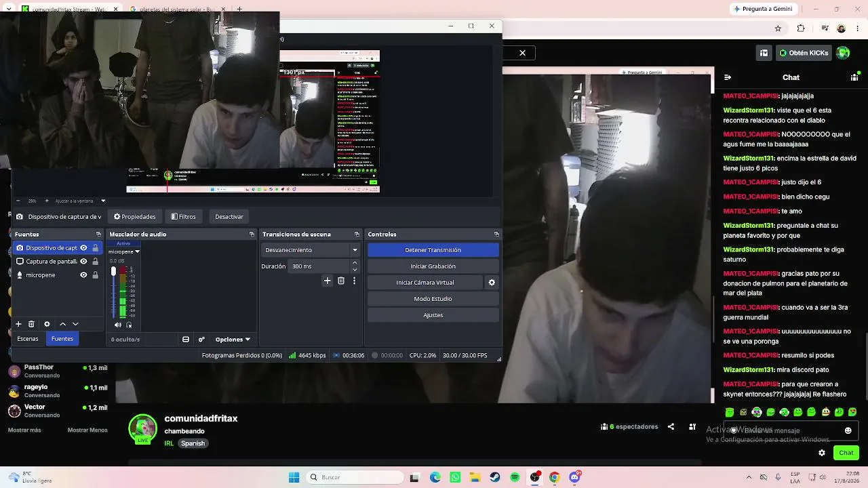Screen dimensions: 868x488
Task: Lock the Captura de pantalla source
Action: tap(95, 262)
